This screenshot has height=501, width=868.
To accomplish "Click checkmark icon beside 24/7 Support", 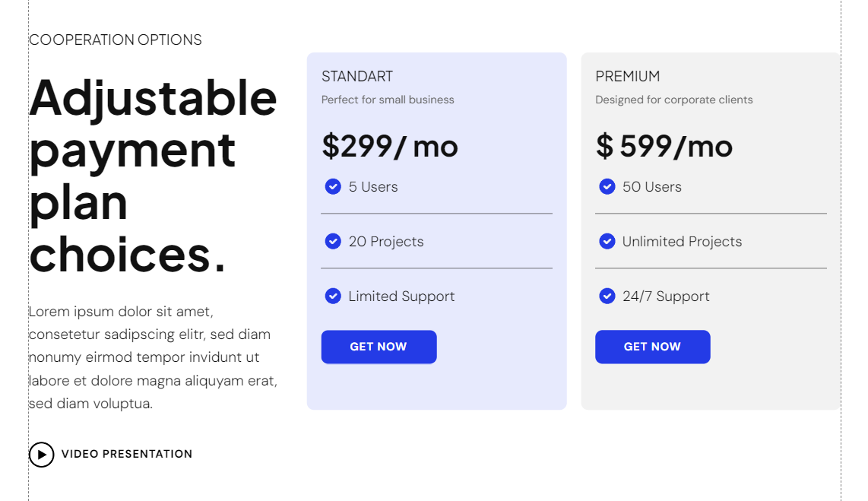I will tap(607, 296).
